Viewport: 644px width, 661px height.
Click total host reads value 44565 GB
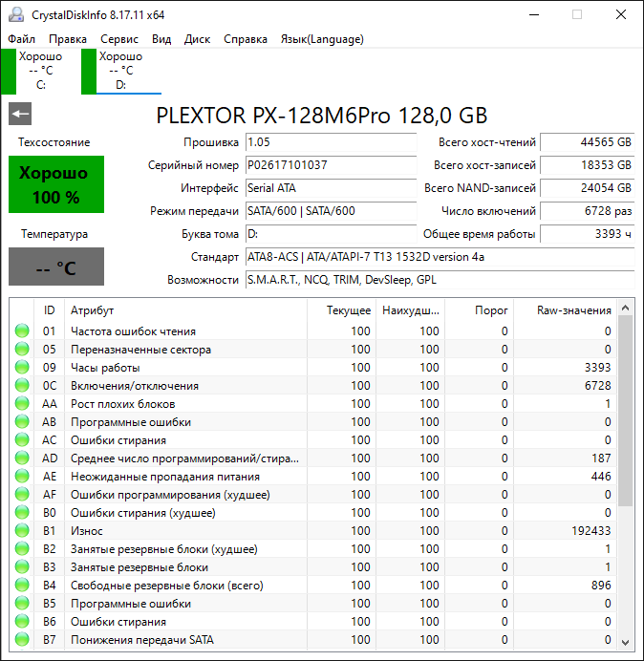[x=588, y=142]
